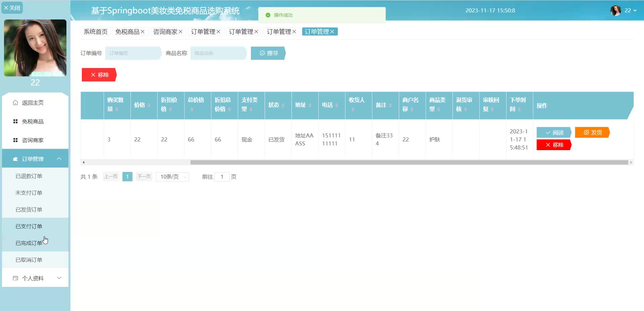
Task: Collapse the 订单管理 sidebar menu
Action: (x=35, y=159)
